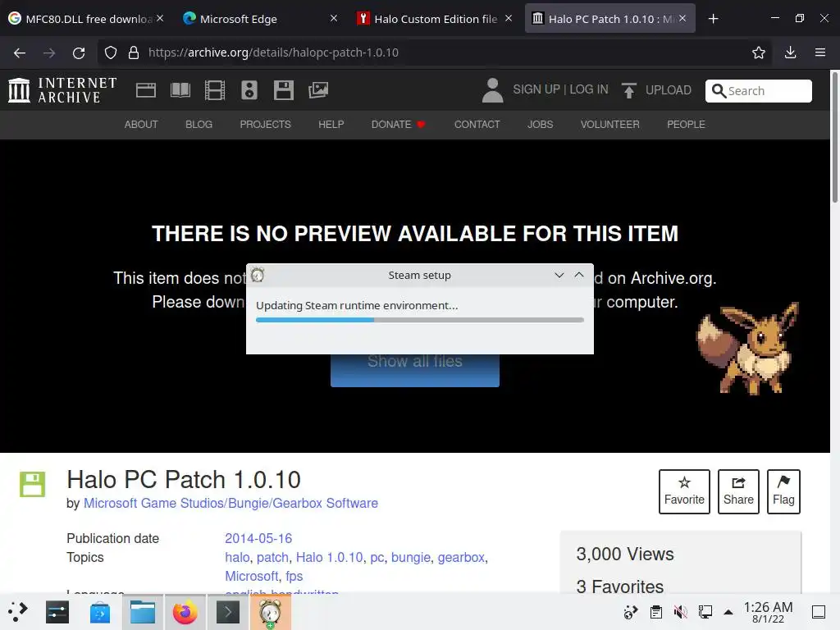Open network connection tray icon
This screenshot has height=630, width=840.
click(x=705, y=612)
